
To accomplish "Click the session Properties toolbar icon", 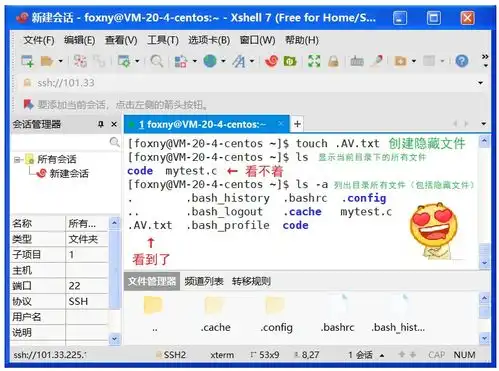I will 124,61.
